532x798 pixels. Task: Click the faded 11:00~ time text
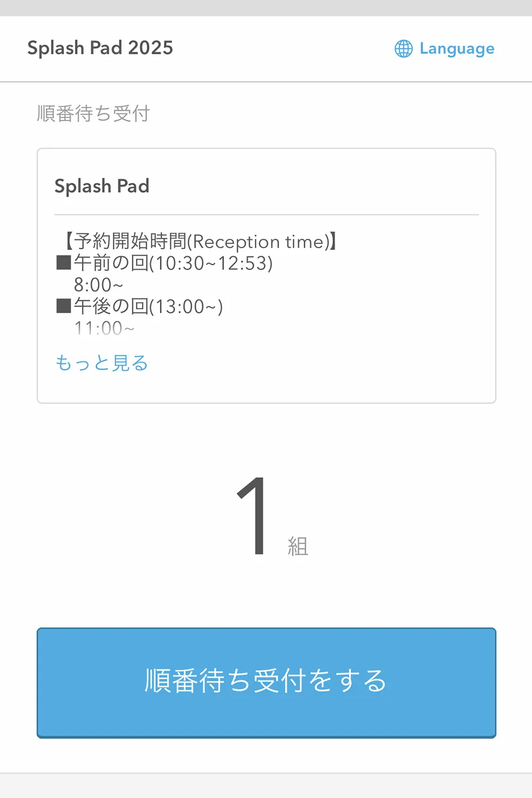click(104, 328)
